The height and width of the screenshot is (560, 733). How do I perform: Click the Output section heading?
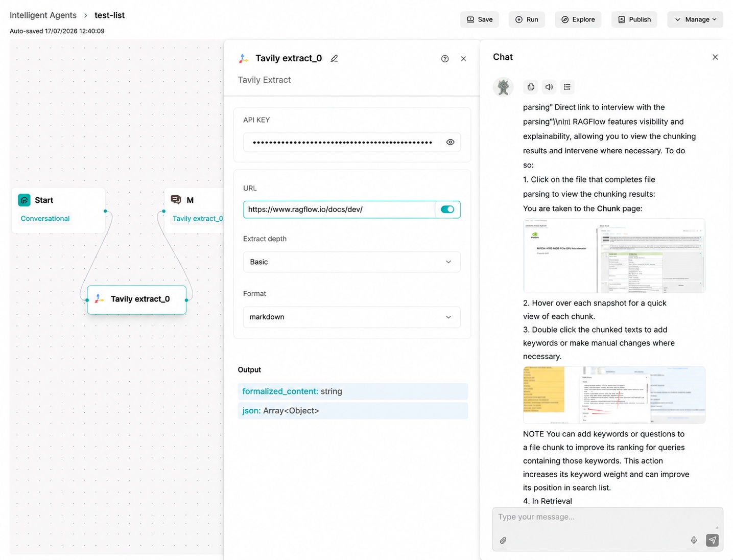pos(249,370)
